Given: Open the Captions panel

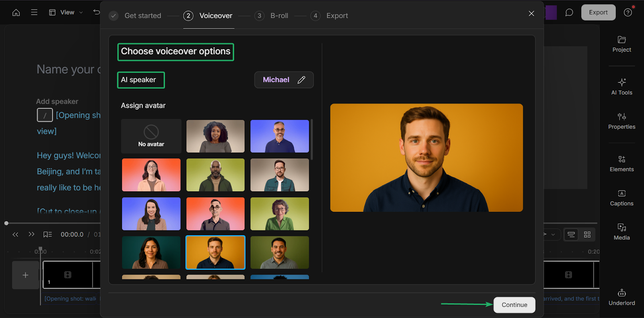Looking at the screenshot, I should pyautogui.click(x=621, y=198).
